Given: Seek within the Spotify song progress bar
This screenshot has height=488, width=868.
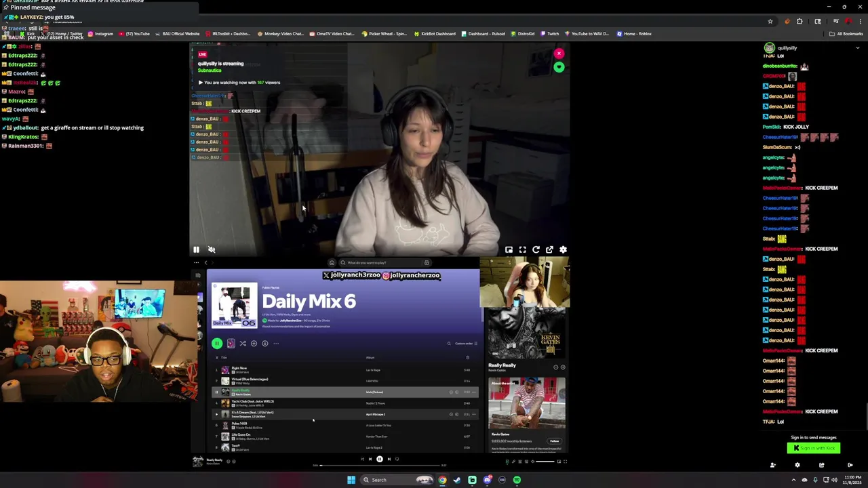Looking at the screenshot, I should (380, 466).
